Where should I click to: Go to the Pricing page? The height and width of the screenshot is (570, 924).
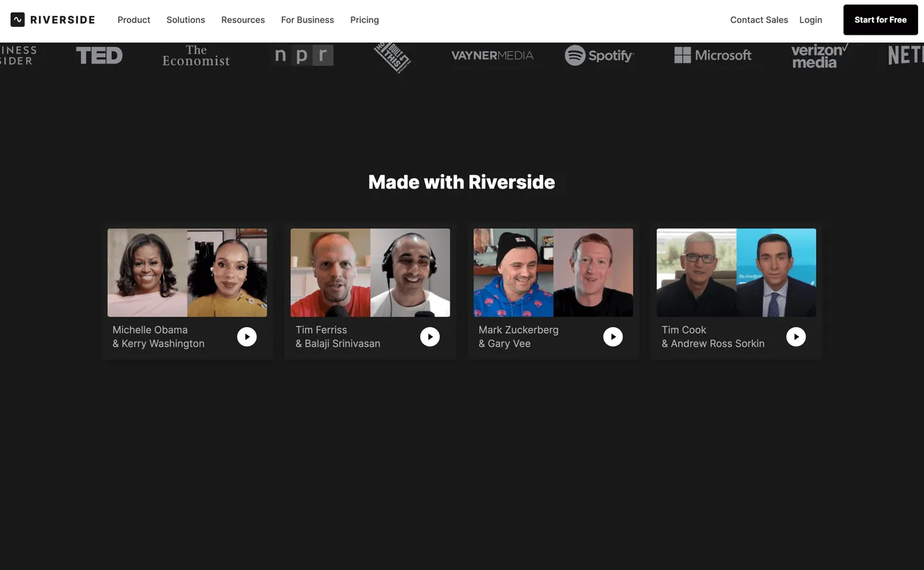[365, 20]
